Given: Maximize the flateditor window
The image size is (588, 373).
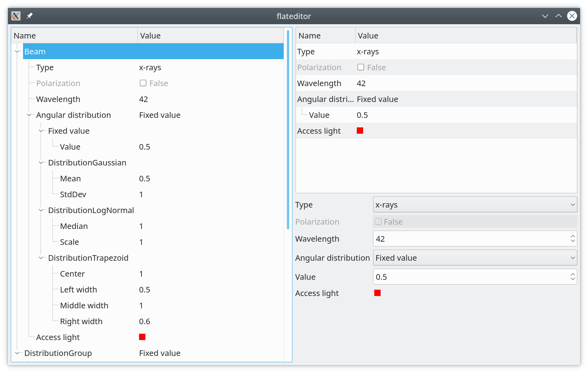Looking at the screenshot, I should [x=559, y=16].
